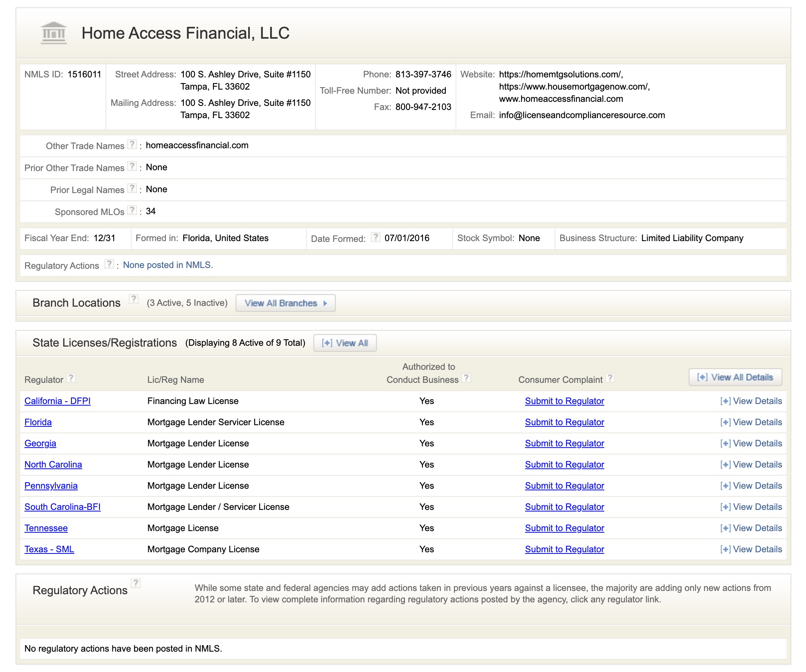Open the Florida regulator link
This screenshot has width=806, height=672.
click(38, 422)
